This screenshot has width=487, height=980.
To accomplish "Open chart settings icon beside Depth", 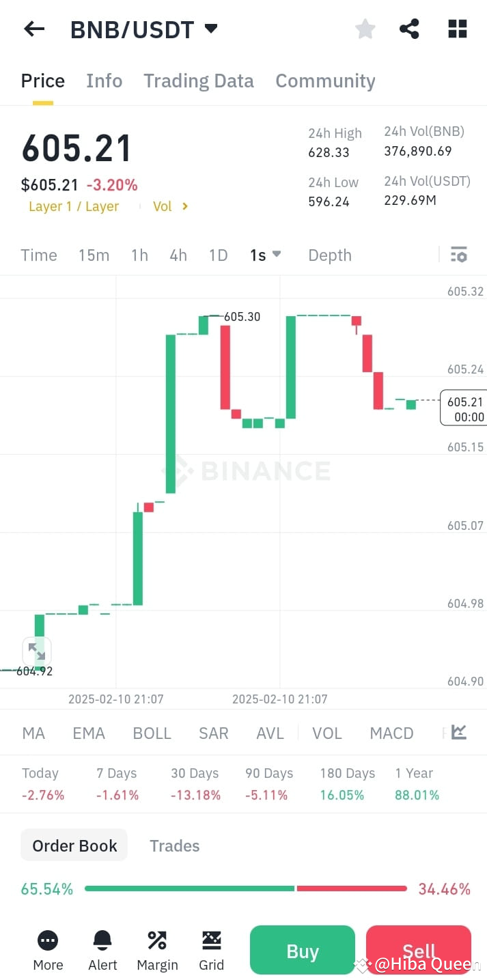I will coord(458,254).
